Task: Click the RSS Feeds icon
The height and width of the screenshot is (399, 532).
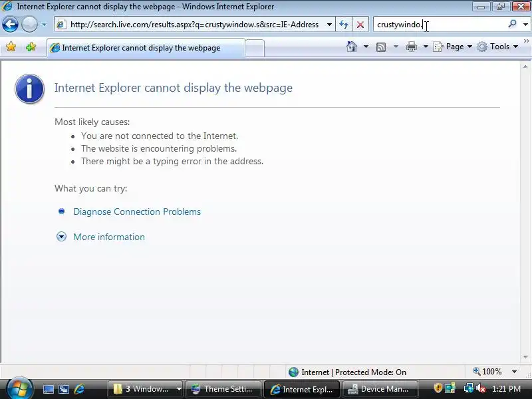Action: click(x=381, y=47)
